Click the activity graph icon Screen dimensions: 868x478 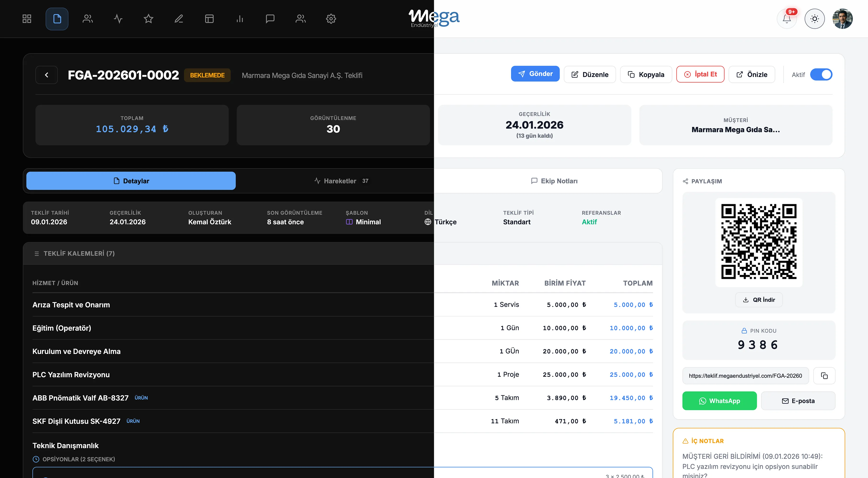118,18
